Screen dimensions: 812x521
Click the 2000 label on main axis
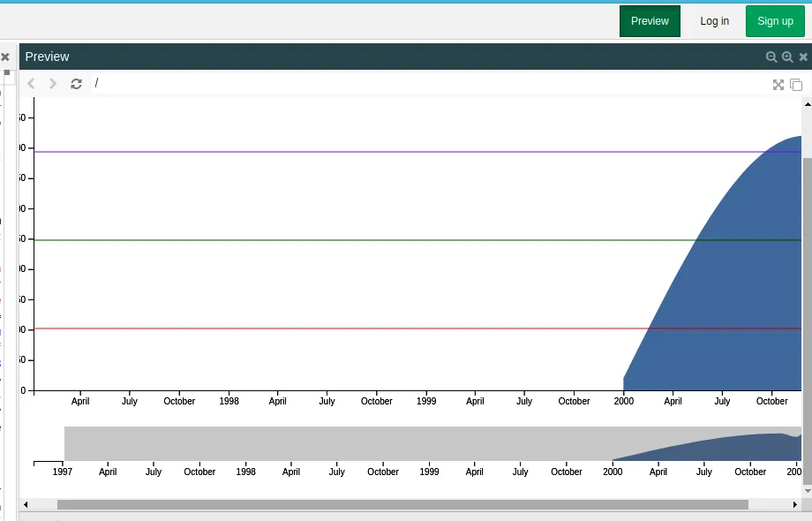pyautogui.click(x=623, y=402)
